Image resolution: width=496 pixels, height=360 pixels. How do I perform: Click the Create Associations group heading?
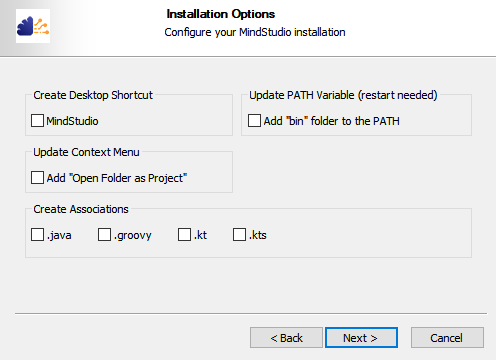coord(81,209)
